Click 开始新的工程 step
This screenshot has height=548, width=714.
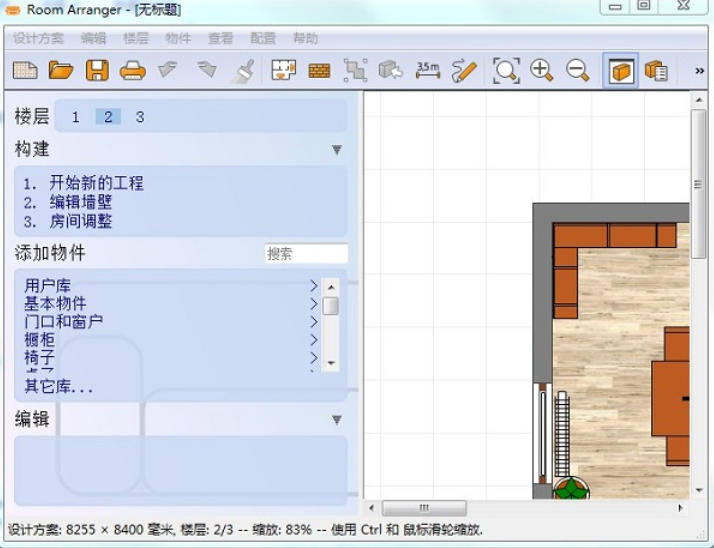(x=97, y=183)
